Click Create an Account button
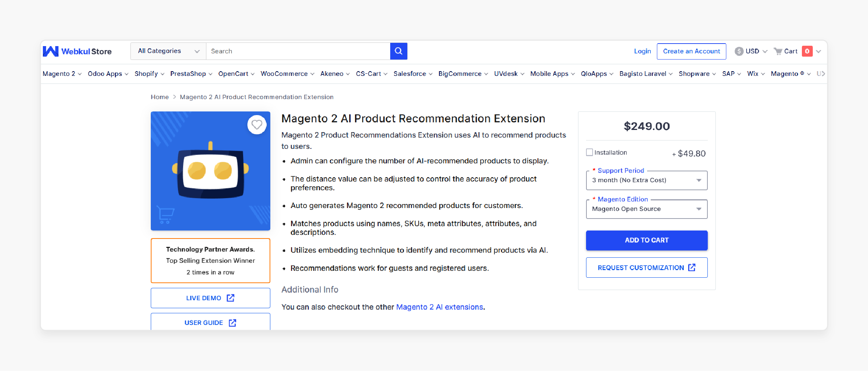 coord(691,51)
